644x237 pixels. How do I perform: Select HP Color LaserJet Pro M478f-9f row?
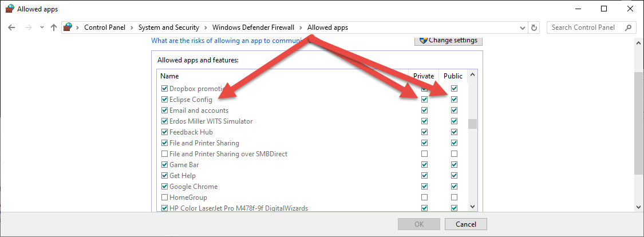pyautogui.click(x=239, y=208)
